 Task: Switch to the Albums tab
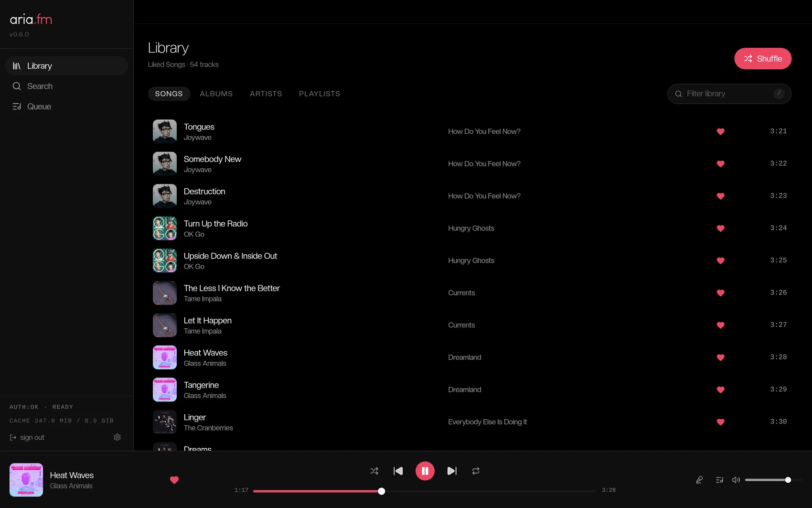216,94
